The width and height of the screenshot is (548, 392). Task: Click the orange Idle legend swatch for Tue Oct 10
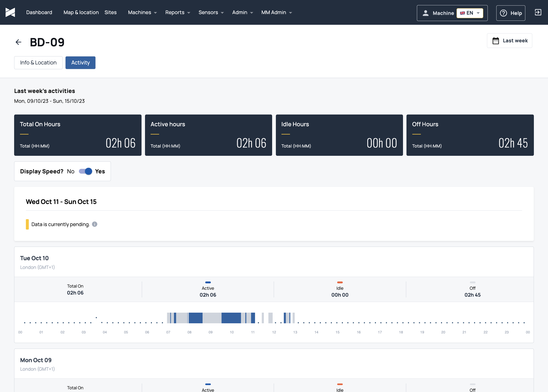pyautogui.click(x=340, y=282)
